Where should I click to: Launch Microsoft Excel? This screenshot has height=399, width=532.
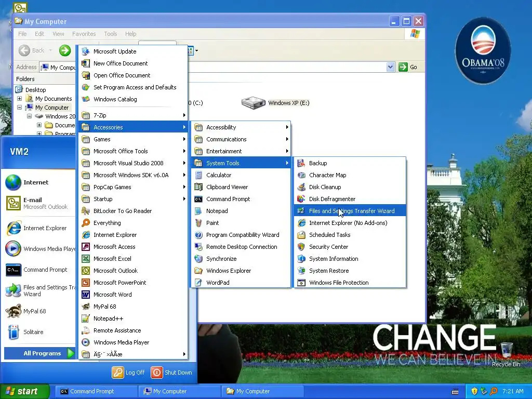(x=133, y=259)
